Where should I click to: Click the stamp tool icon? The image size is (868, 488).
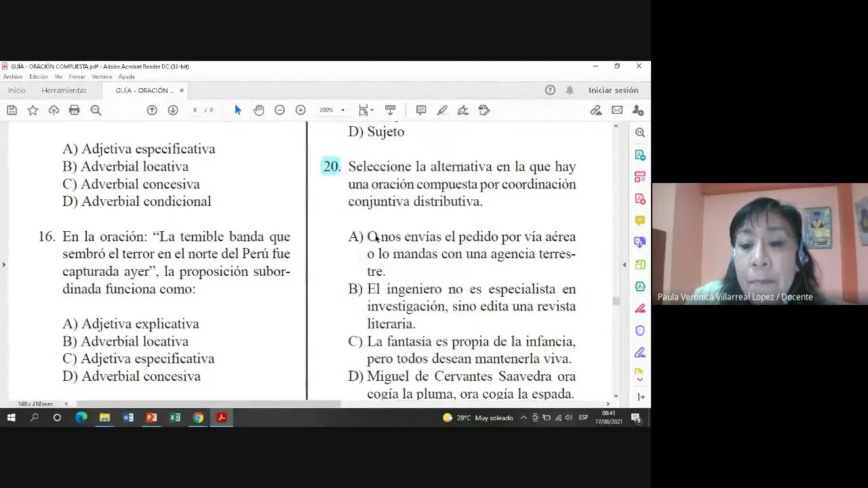(x=484, y=110)
